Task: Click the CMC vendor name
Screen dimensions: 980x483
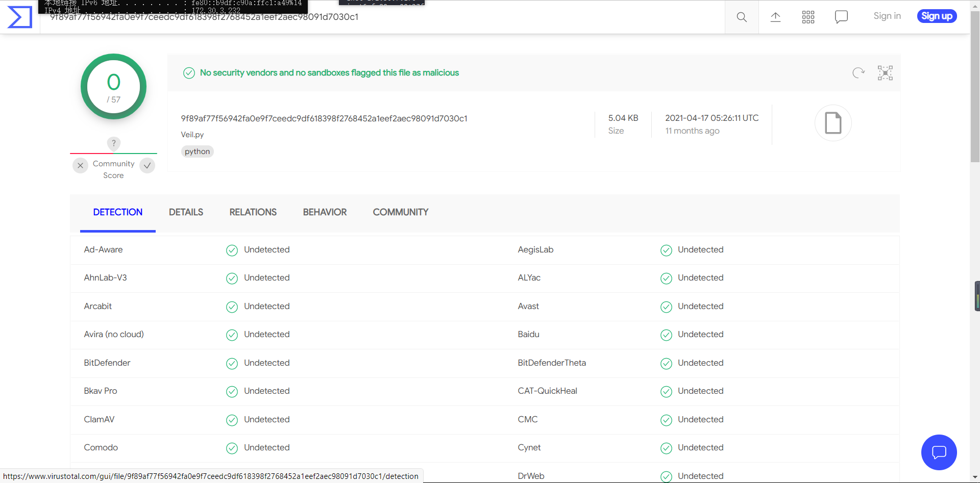Action: [528, 420]
